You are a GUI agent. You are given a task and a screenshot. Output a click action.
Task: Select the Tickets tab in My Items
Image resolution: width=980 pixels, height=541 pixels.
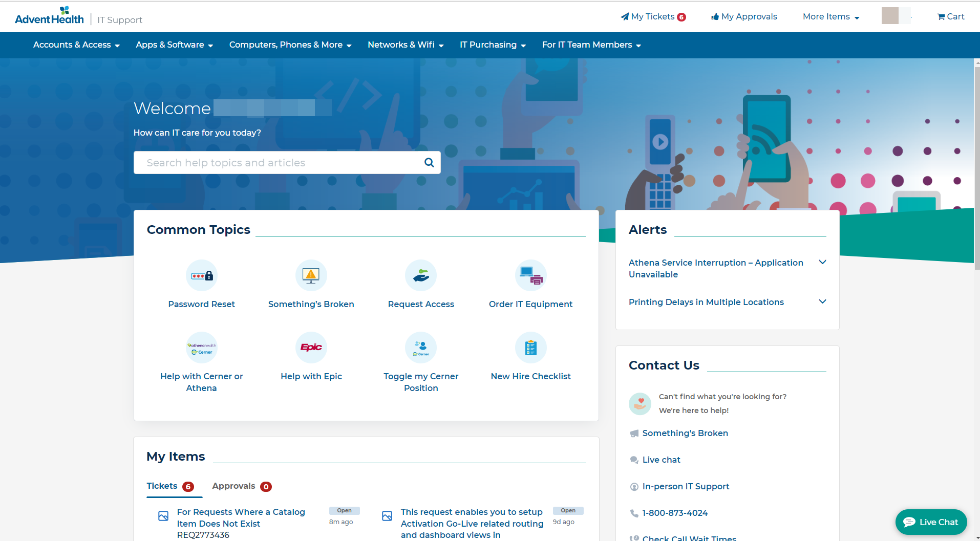pos(169,486)
